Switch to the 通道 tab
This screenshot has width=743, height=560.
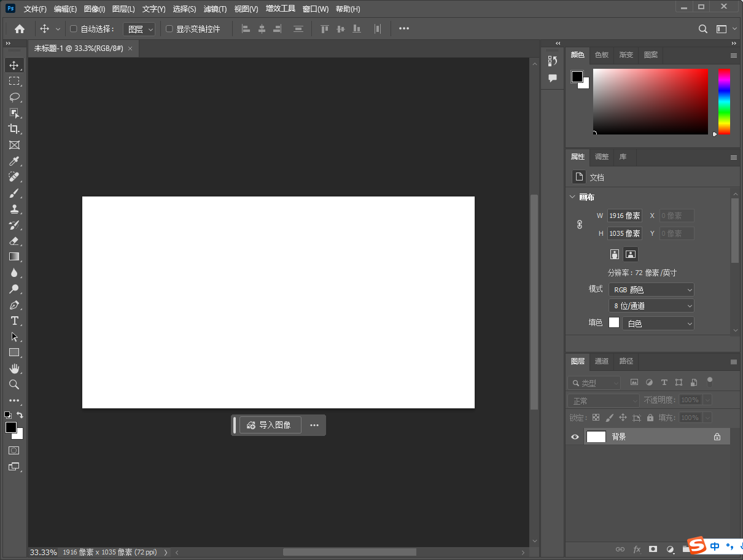pos(601,361)
